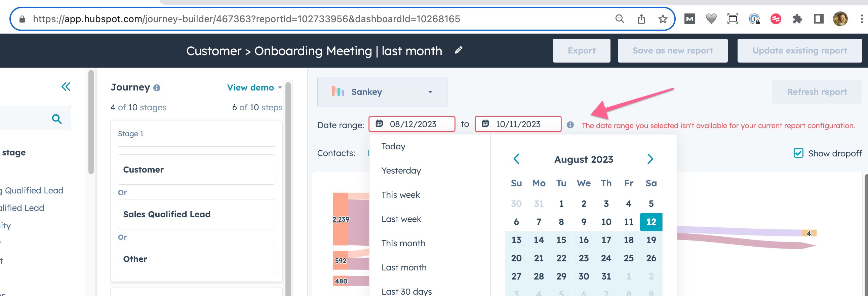The width and height of the screenshot is (868, 296).
Task: Click the edit report title pencil icon
Action: [458, 50]
